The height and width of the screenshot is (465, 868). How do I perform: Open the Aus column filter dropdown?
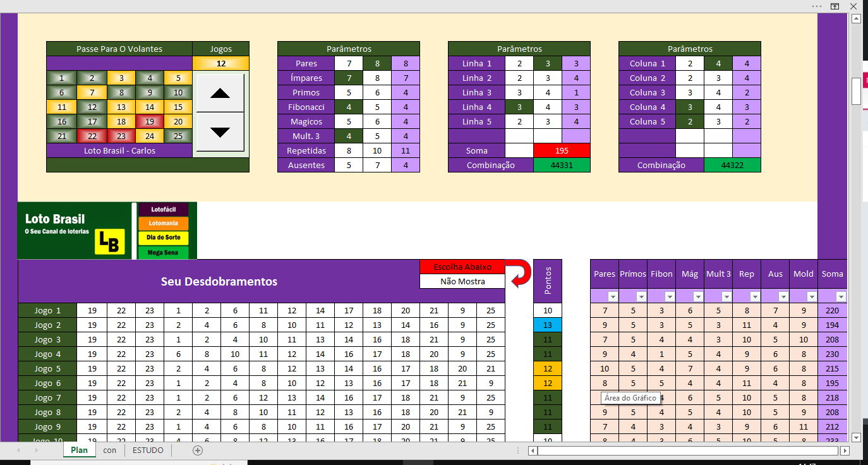pyautogui.click(x=783, y=296)
